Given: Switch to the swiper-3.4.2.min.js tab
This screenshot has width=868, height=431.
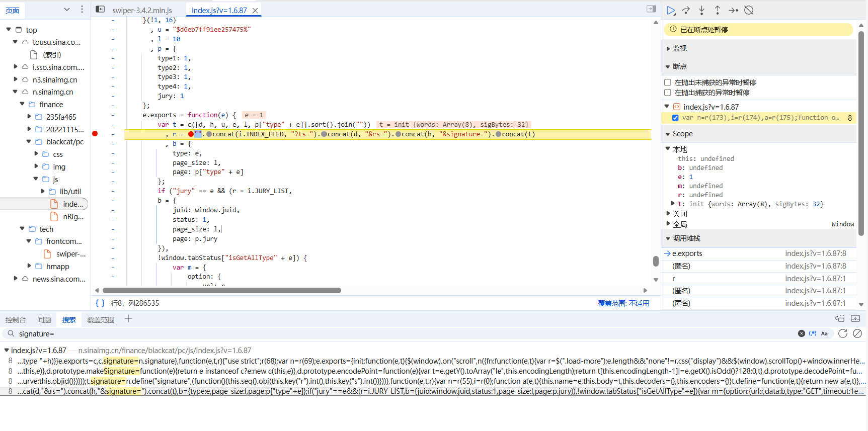Looking at the screenshot, I should point(142,10).
